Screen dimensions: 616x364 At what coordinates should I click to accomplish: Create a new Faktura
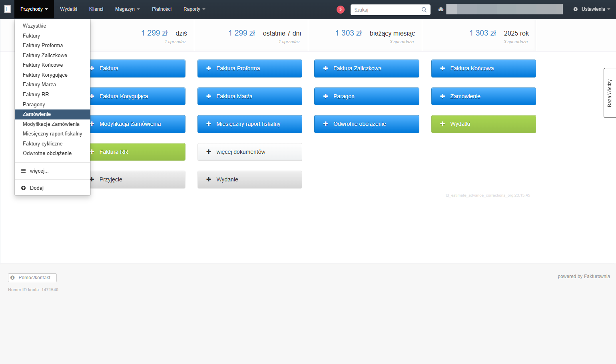click(137, 68)
